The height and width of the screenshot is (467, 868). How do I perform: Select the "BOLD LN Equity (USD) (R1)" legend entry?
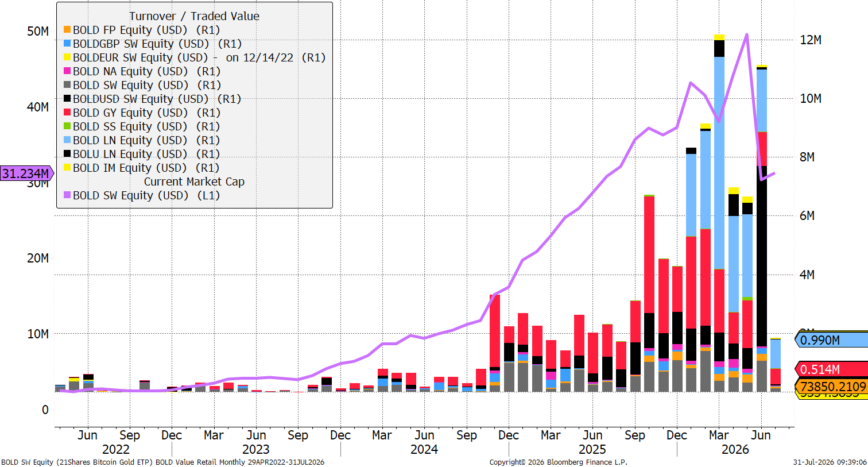point(146,140)
